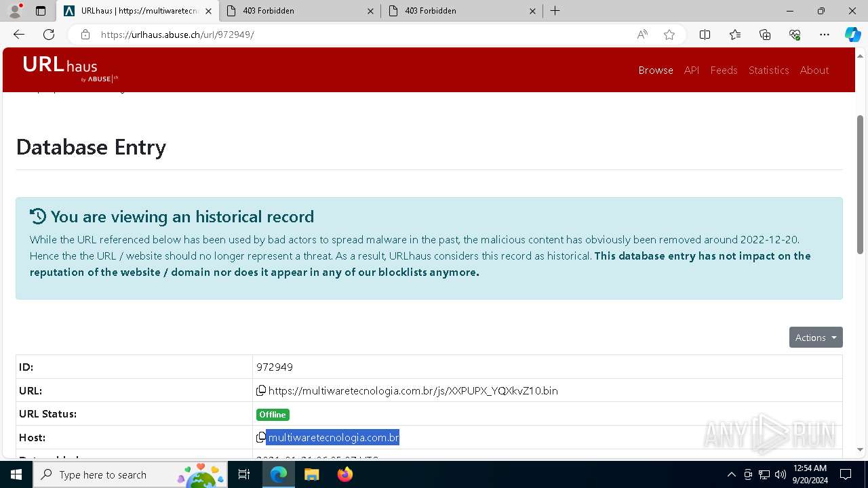868x488 pixels.
Task: Close the URLhaus tab
Action: (x=208, y=11)
